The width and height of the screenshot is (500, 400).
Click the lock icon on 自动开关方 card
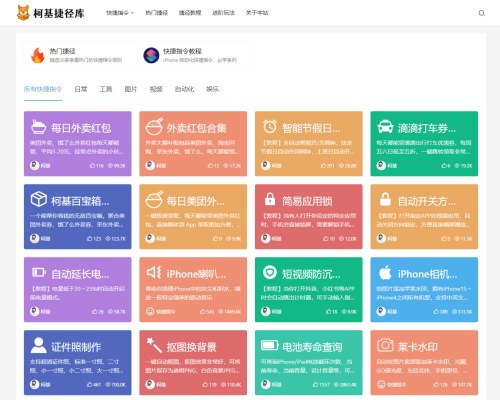click(385, 199)
